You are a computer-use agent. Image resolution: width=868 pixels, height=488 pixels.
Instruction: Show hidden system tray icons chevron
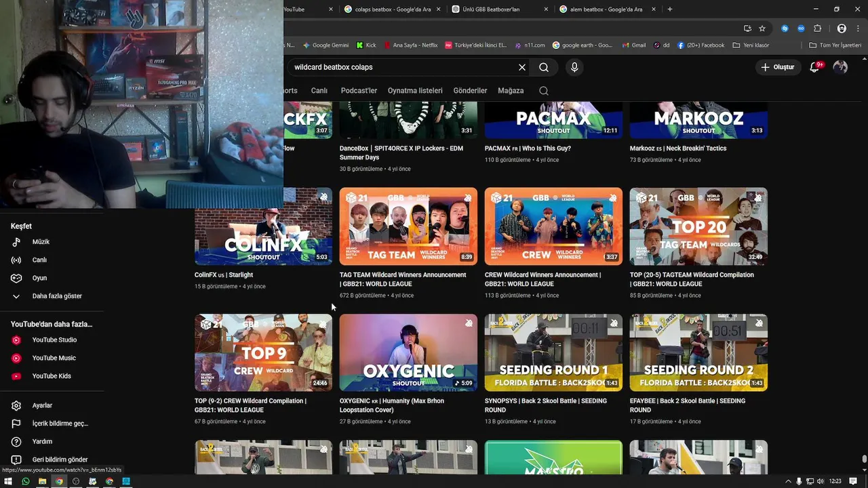[788, 481]
